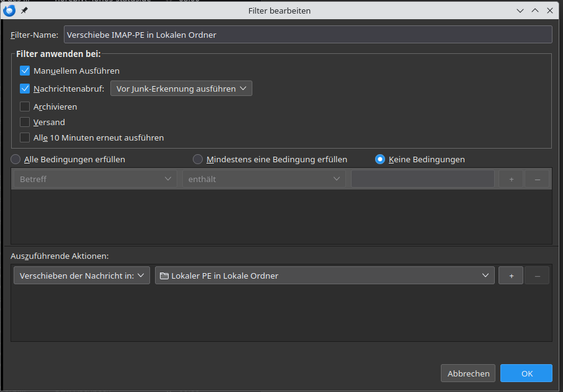The image size is (563, 392).
Task: Maximize the Filter bearbeiten window
Action: (535, 11)
